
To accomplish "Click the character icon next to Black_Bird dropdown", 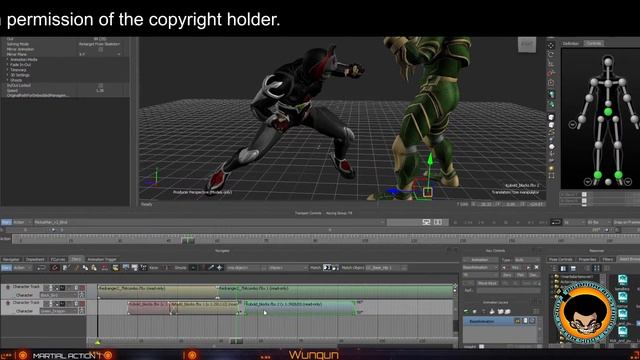I will 82,295.
